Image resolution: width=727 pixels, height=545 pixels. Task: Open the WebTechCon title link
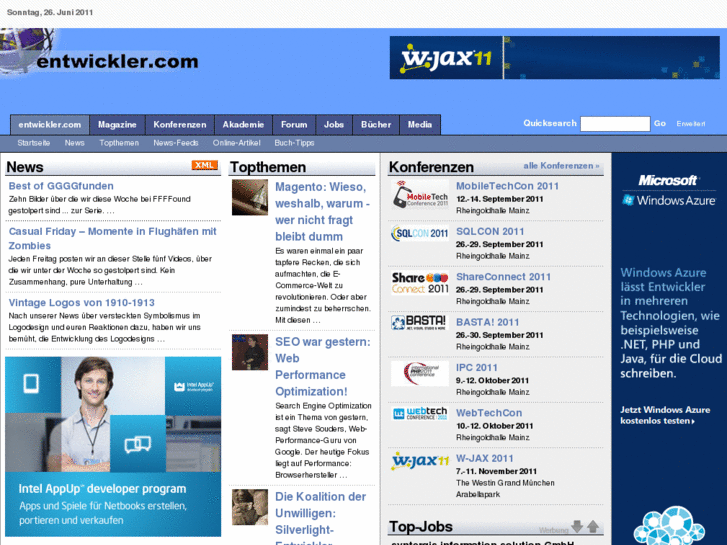pyautogui.click(x=489, y=413)
